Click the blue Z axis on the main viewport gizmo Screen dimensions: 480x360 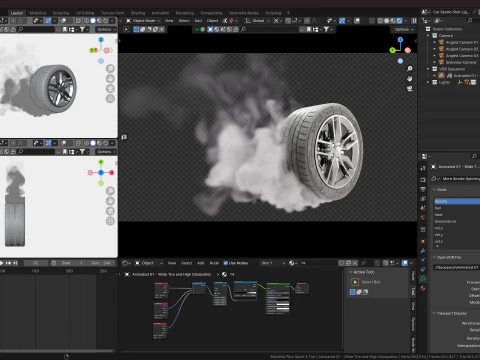point(400,40)
